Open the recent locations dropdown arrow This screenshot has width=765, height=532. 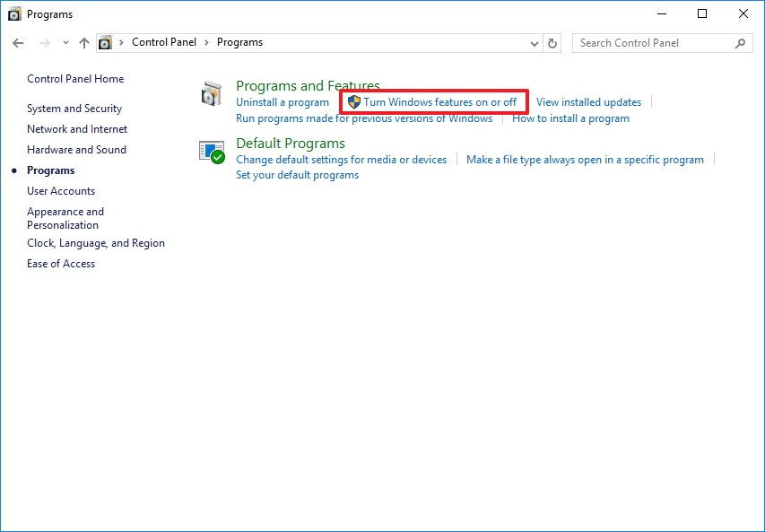point(65,43)
